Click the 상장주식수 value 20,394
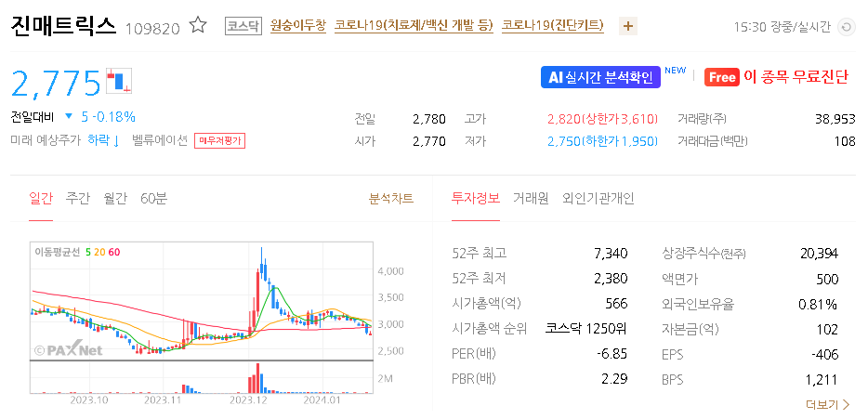868x419 pixels. (820, 254)
